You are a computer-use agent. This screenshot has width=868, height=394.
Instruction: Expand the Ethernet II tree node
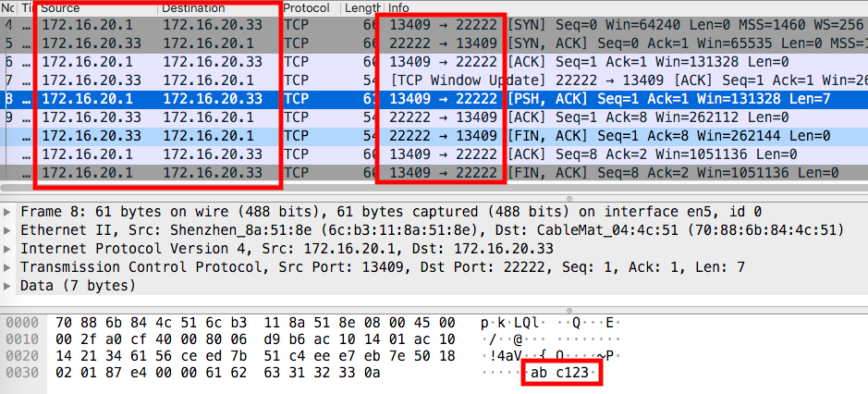click(6, 230)
